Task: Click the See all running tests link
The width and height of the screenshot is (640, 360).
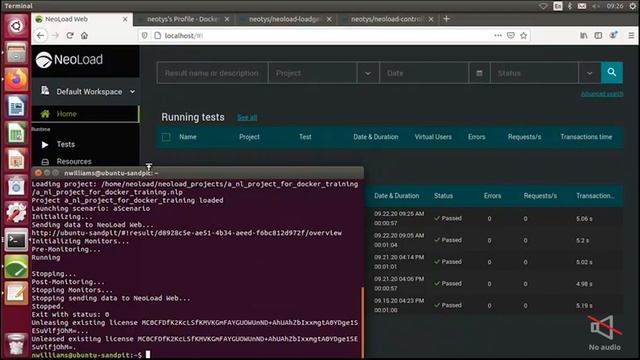Action: click(247, 118)
